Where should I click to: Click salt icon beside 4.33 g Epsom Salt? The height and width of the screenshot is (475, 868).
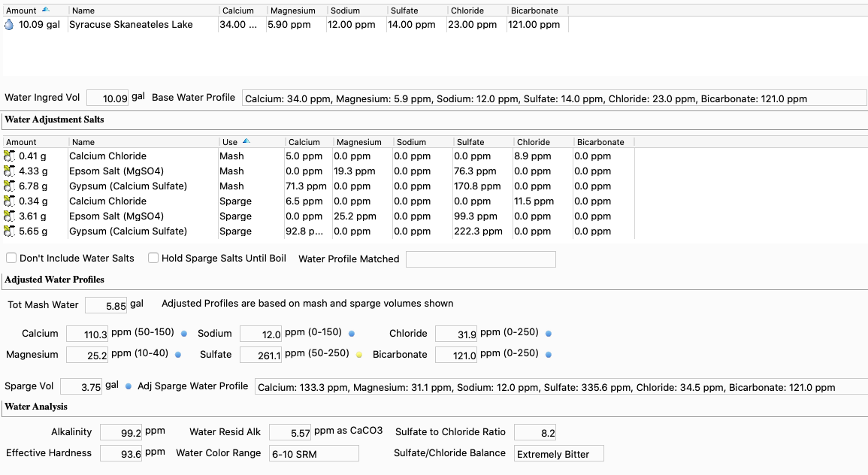[x=10, y=171]
